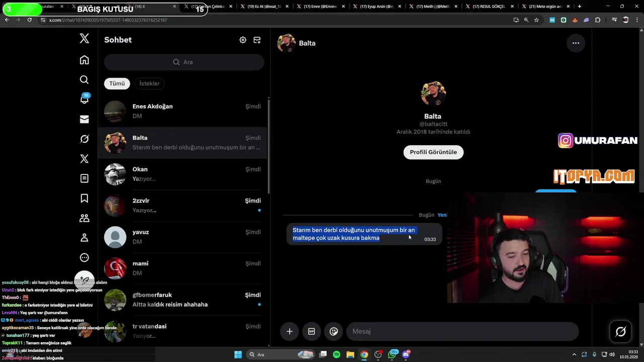Open Messages envelope in sidebar
Viewport: 644px width, 362px height.
click(x=84, y=119)
